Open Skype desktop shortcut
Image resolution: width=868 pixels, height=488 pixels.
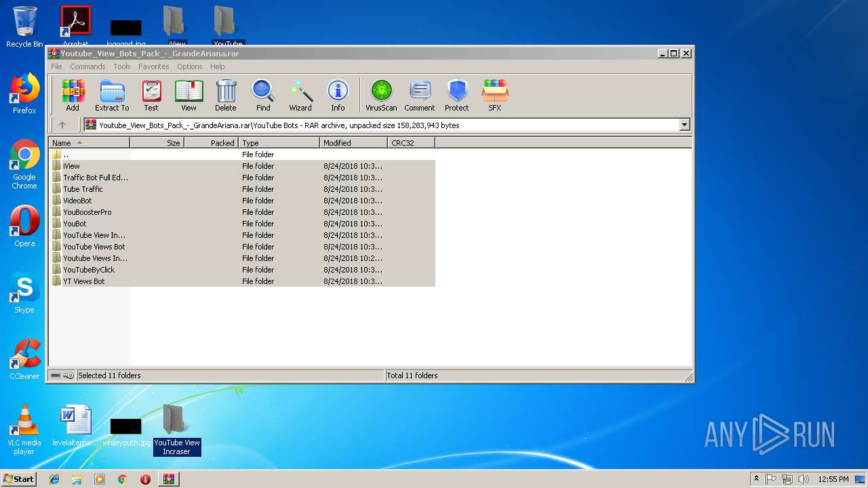pyautogui.click(x=24, y=293)
